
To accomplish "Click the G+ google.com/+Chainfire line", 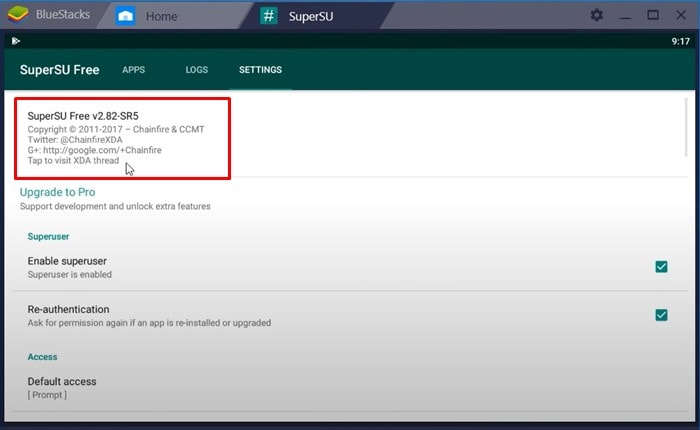I will (x=94, y=150).
